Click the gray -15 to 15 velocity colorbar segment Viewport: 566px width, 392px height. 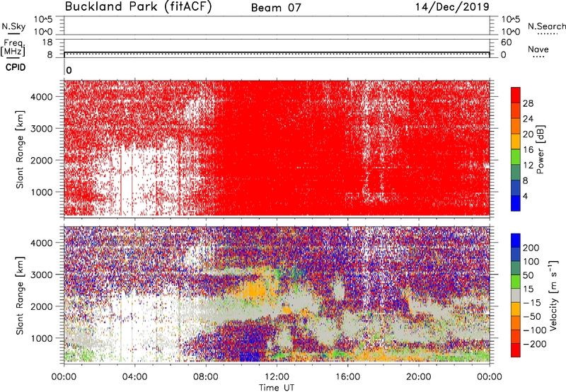(516, 295)
